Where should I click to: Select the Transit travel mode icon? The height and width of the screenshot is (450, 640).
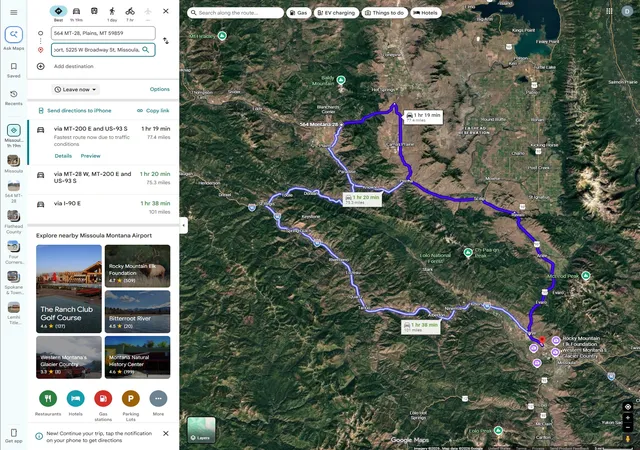pyautogui.click(x=94, y=11)
